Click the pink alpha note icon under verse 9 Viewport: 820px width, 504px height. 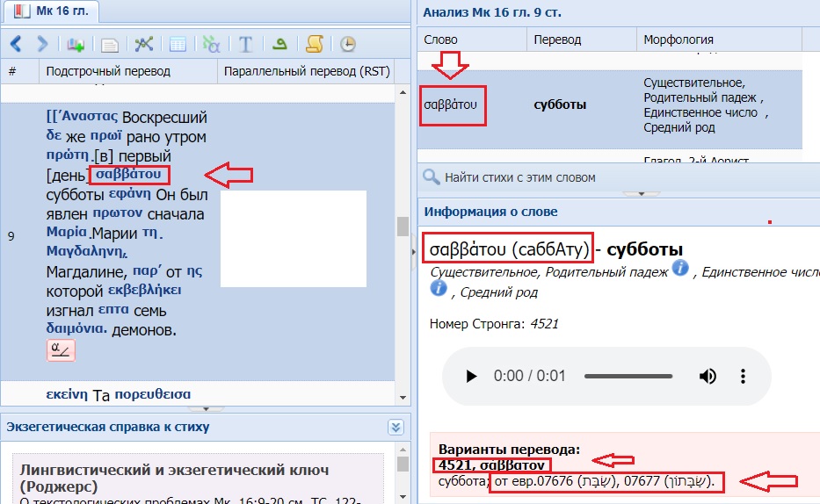point(61,350)
